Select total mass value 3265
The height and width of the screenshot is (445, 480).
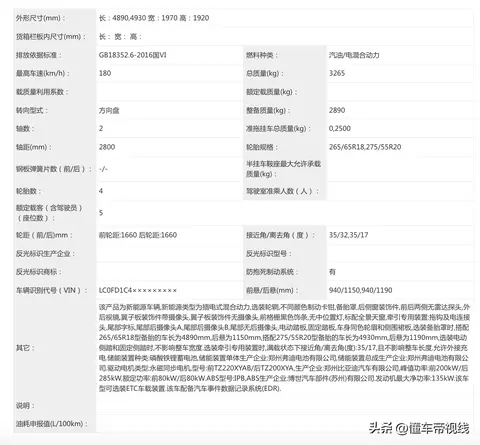pyautogui.click(x=337, y=73)
